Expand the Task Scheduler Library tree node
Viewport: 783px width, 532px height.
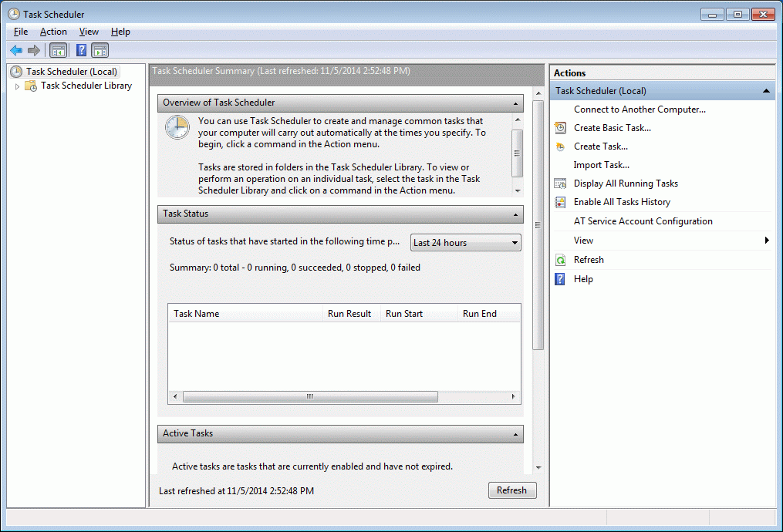[x=17, y=86]
